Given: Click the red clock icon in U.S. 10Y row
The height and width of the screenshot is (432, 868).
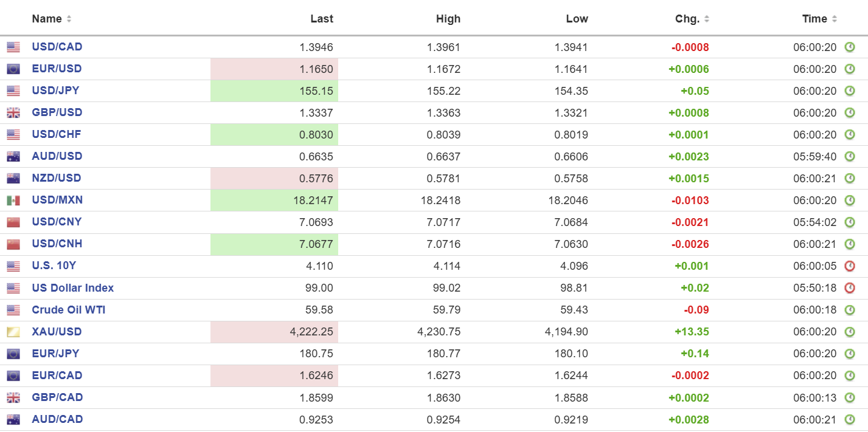Looking at the screenshot, I should (850, 266).
